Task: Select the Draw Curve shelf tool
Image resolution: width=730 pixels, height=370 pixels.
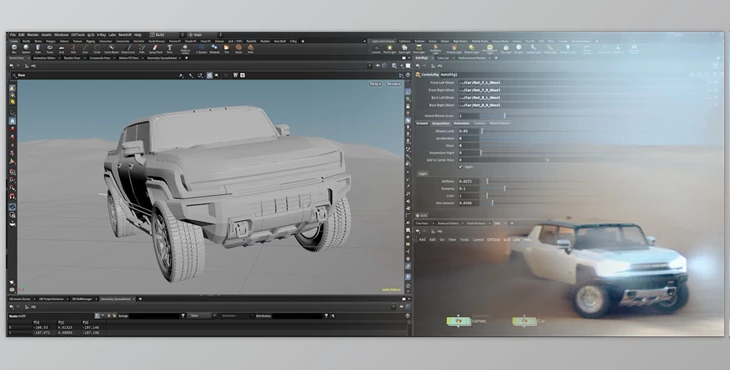Action: pyautogui.click(x=128, y=48)
